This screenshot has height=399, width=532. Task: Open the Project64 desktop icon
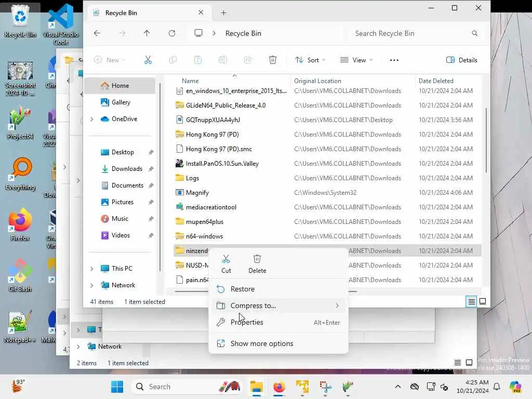(20, 123)
